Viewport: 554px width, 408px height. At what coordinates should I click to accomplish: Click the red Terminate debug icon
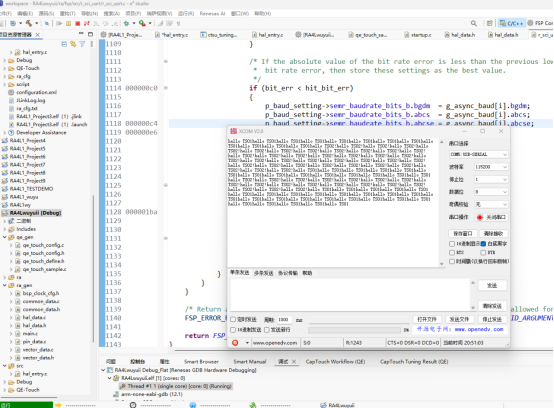click(77, 23)
